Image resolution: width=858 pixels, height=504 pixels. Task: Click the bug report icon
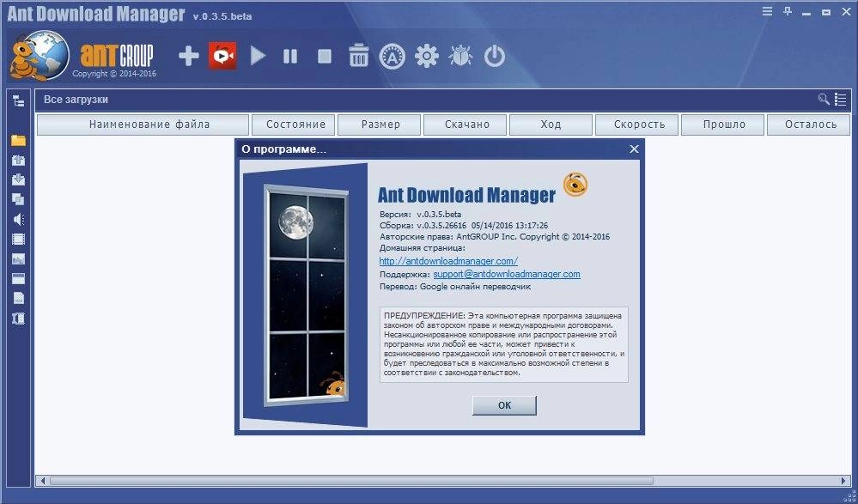click(x=460, y=56)
